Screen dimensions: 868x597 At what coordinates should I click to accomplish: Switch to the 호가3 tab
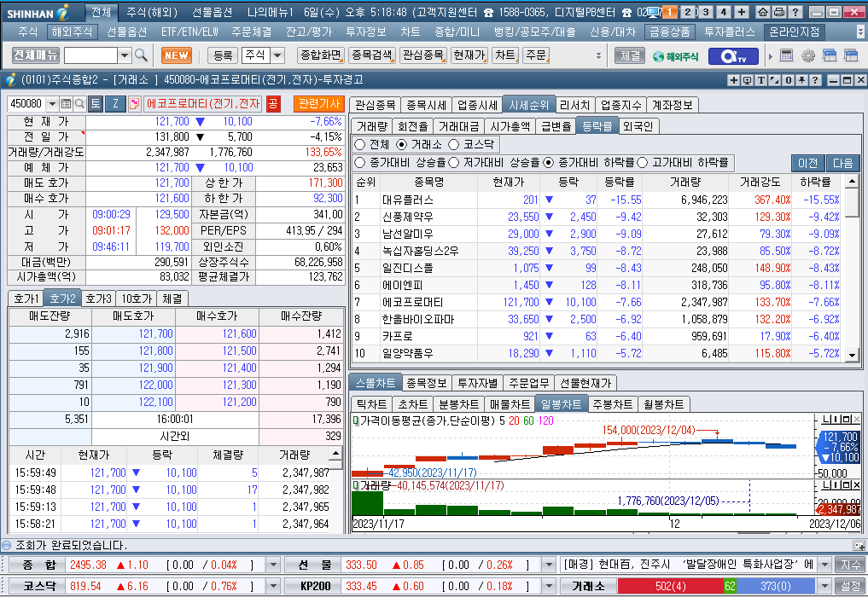98,298
